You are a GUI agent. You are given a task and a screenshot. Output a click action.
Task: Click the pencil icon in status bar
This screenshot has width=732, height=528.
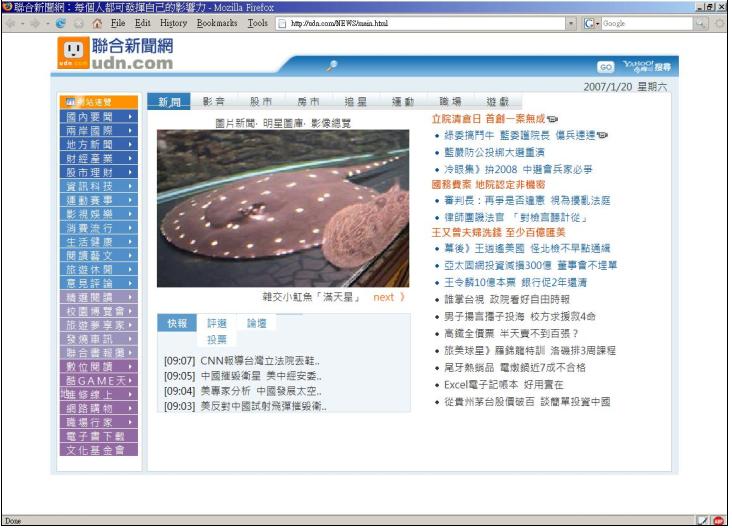(x=702, y=521)
